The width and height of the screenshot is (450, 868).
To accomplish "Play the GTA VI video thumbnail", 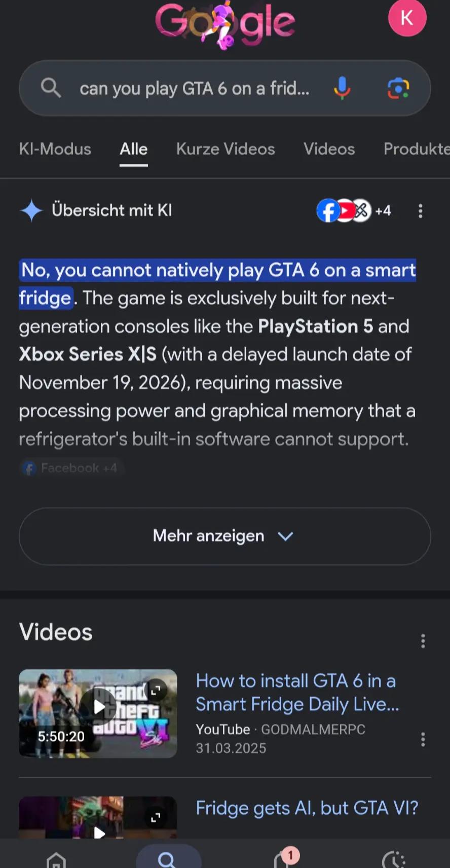I will click(98, 713).
